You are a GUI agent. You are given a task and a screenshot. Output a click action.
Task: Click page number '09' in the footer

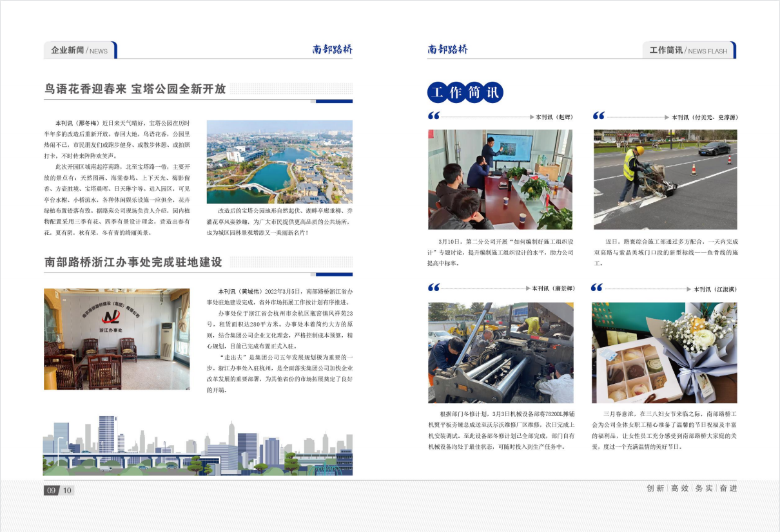point(52,491)
